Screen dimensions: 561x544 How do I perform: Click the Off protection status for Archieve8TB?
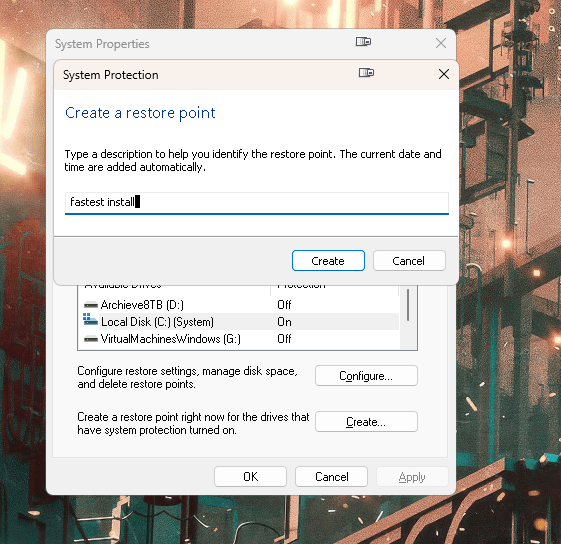pyautogui.click(x=284, y=305)
